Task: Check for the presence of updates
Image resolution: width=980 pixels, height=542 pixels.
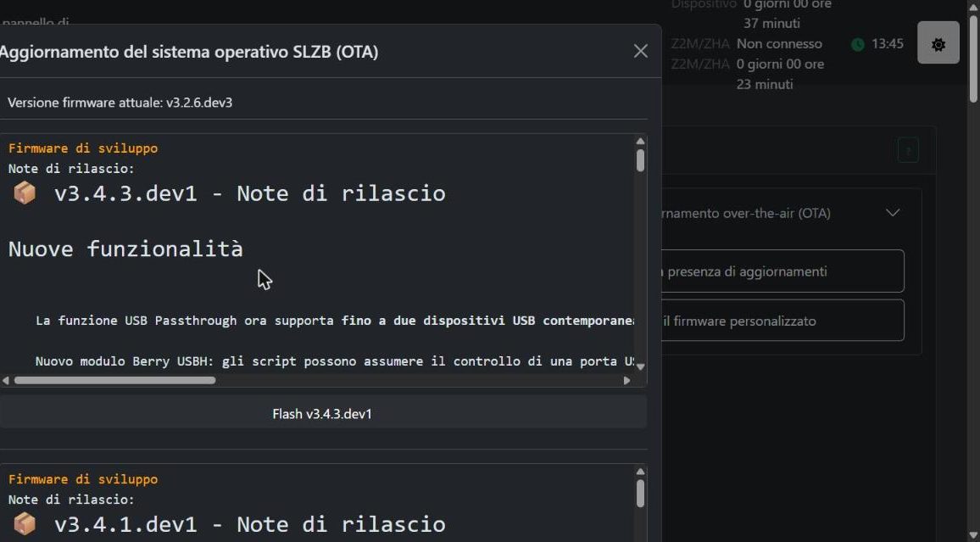Action: point(783,271)
